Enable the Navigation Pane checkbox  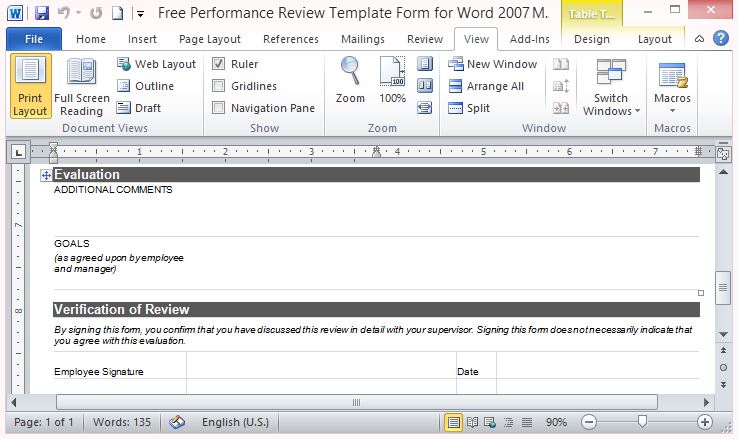click(219, 108)
